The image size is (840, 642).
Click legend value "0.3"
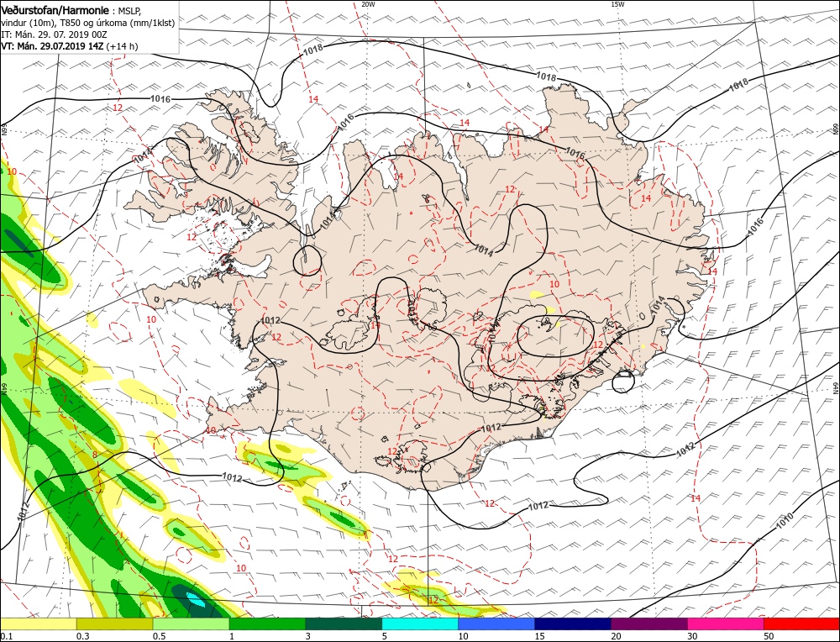(82, 636)
